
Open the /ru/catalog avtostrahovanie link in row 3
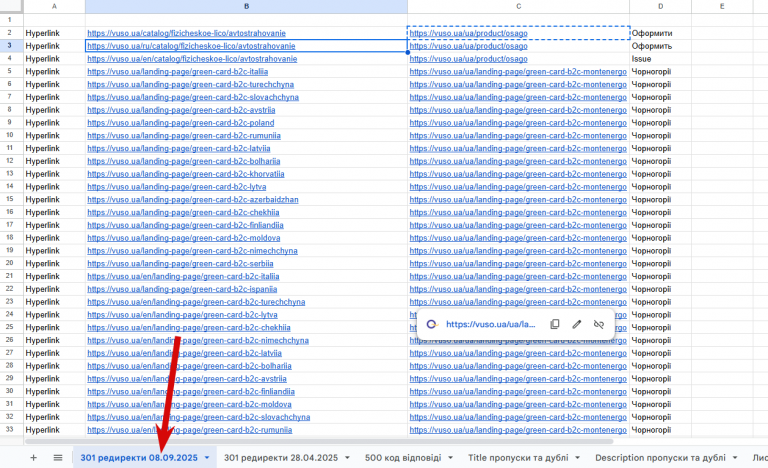(x=192, y=46)
